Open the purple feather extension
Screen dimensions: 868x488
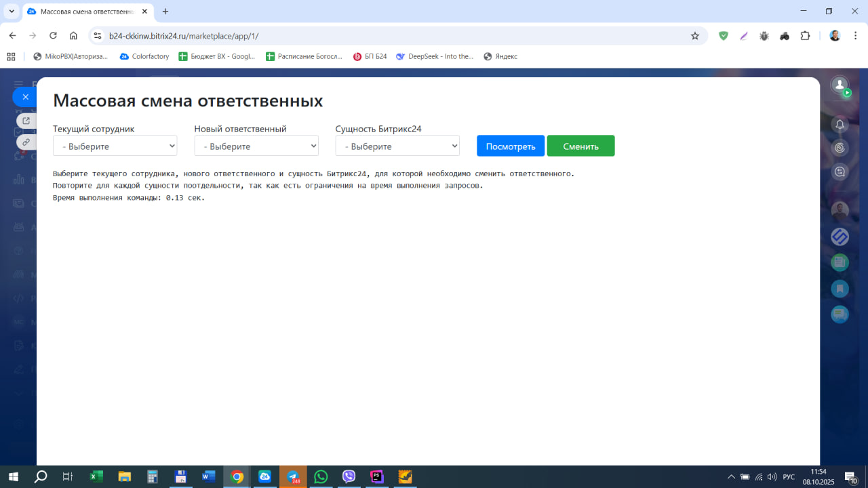(744, 36)
